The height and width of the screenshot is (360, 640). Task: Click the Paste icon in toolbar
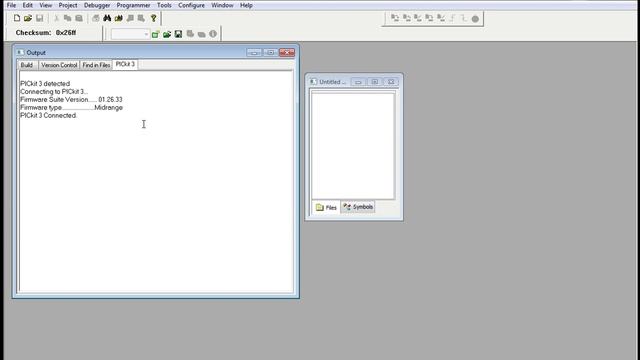pyautogui.click(x=79, y=18)
